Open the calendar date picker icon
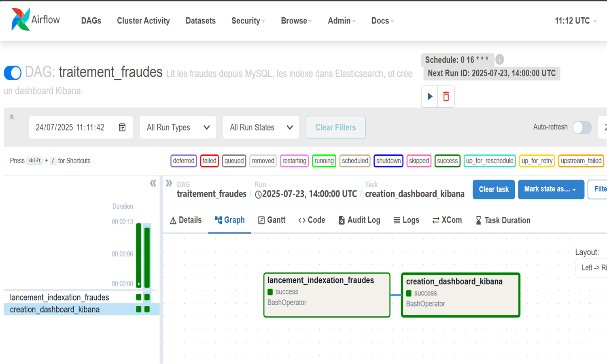 [x=122, y=127]
